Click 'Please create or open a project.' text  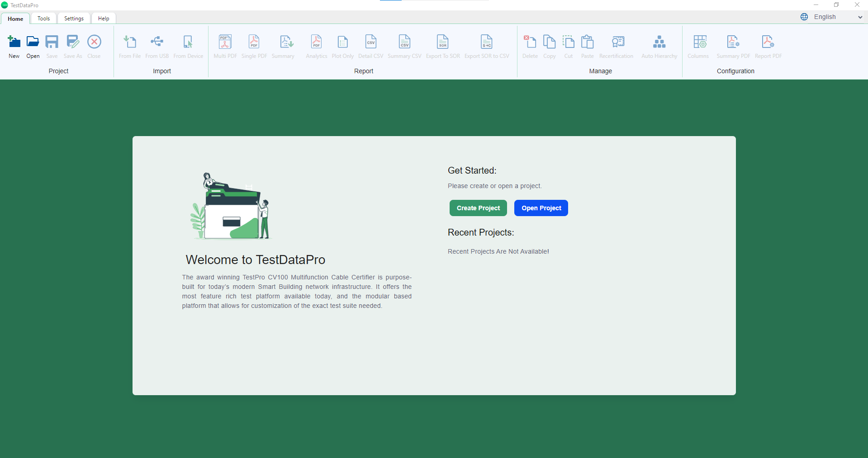495,186
